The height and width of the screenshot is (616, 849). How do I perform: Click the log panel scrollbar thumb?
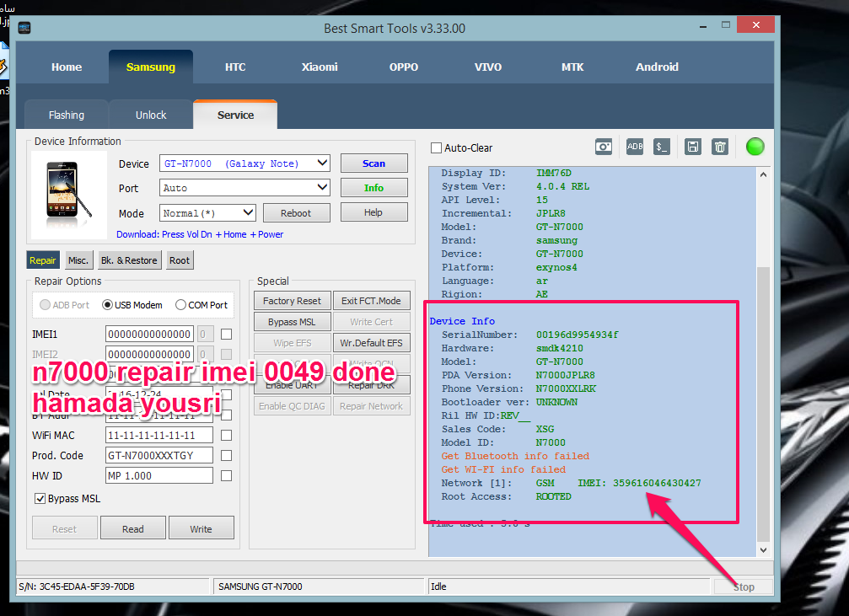(764, 403)
